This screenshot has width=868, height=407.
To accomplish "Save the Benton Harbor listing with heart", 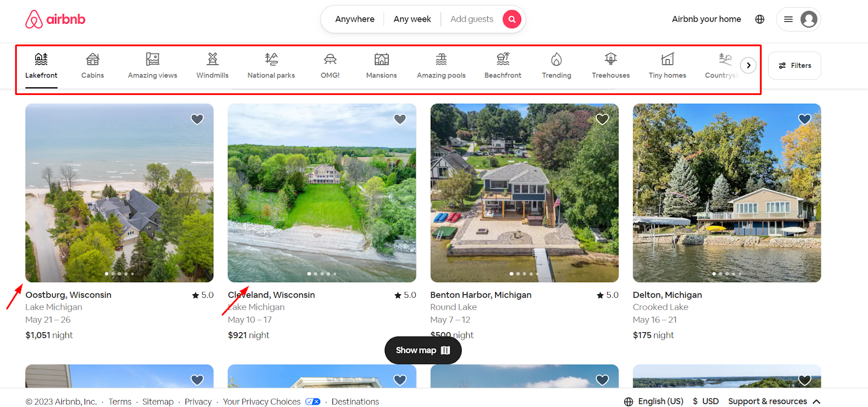I will 602,119.
